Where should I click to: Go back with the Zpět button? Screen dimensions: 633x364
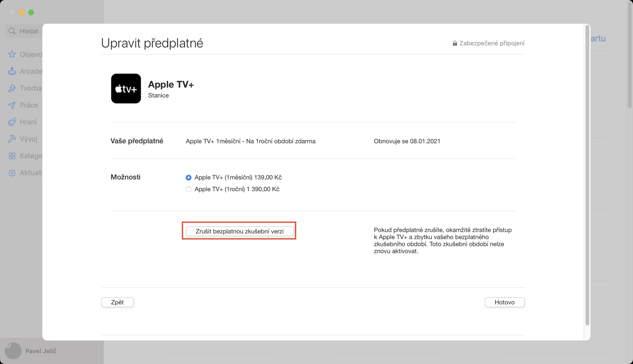click(x=117, y=302)
